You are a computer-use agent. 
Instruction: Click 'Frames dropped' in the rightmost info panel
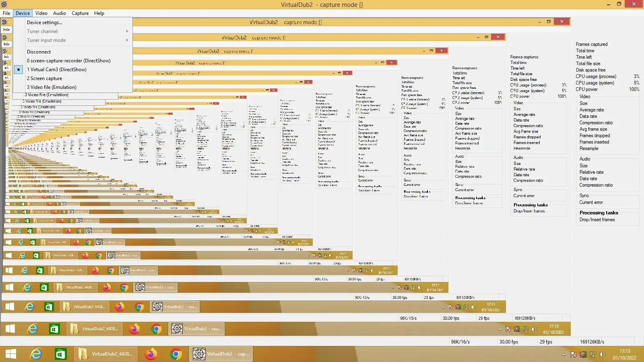(x=594, y=136)
